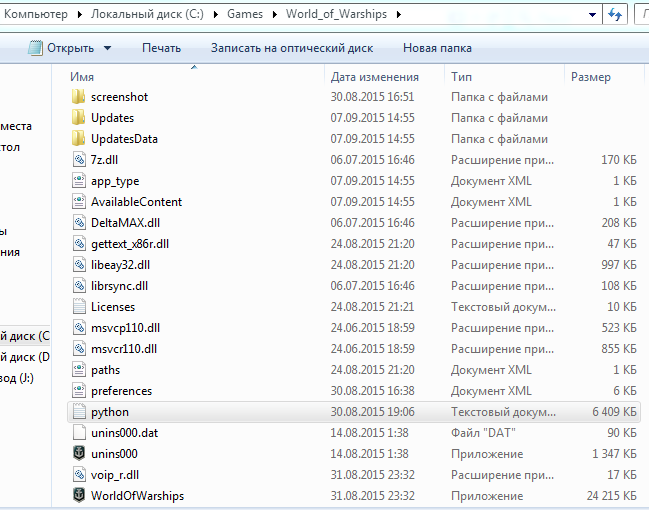Screen dimensions: 649x510
Task: Click the python text file icon
Action: (79, 411)
